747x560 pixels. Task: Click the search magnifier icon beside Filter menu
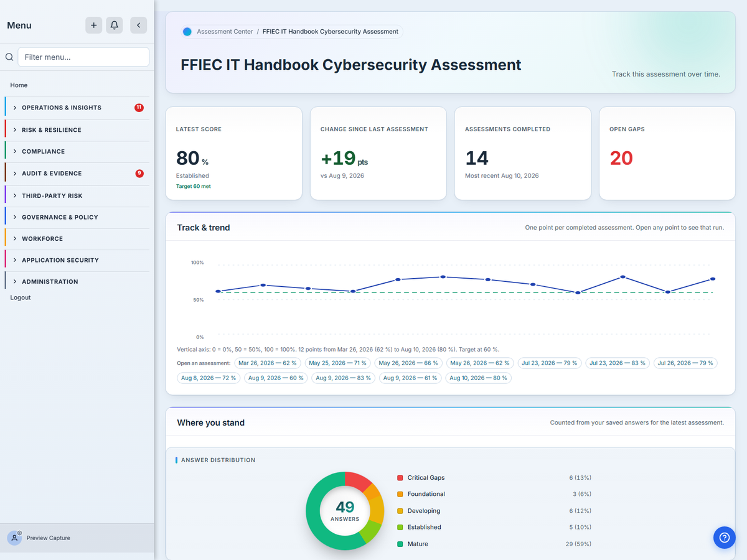pyautogui.click(x=9, y=57)
